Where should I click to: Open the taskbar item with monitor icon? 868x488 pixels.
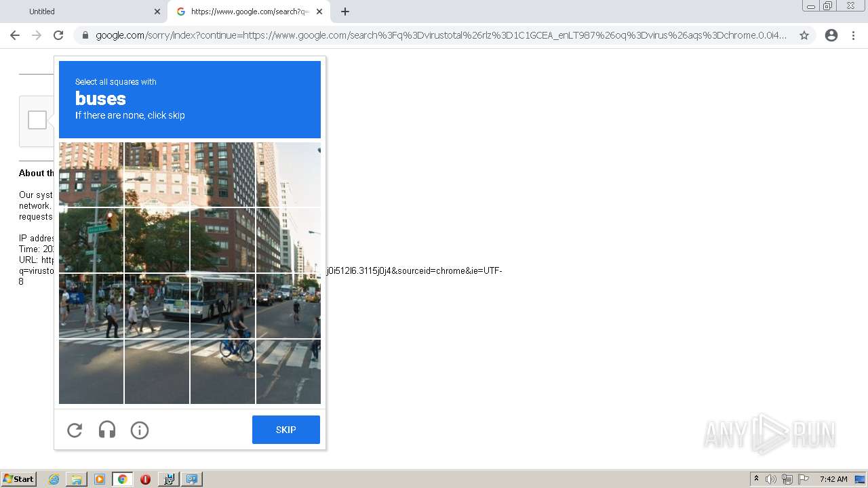click(x=192, y=479)
